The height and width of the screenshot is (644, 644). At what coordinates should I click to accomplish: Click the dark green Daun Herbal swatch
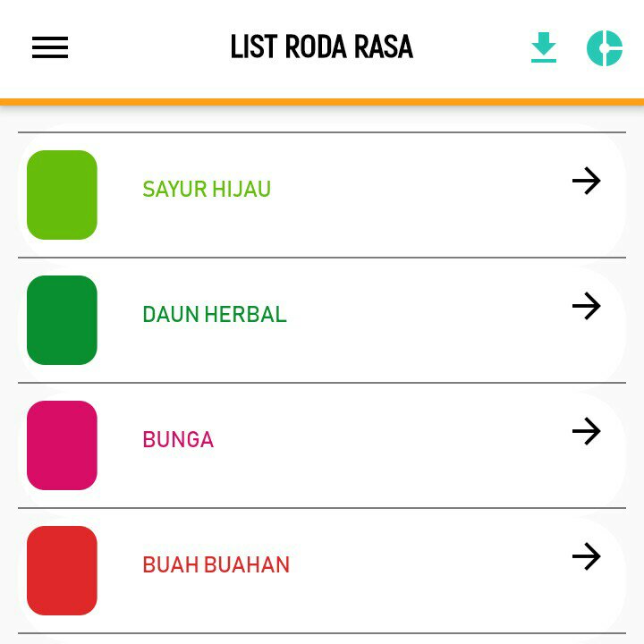pos(62,320)
